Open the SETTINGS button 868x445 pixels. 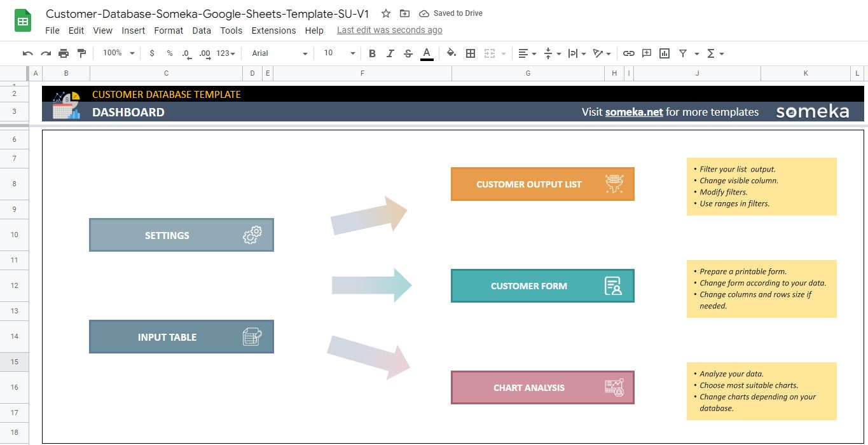[x=181, y=235]
